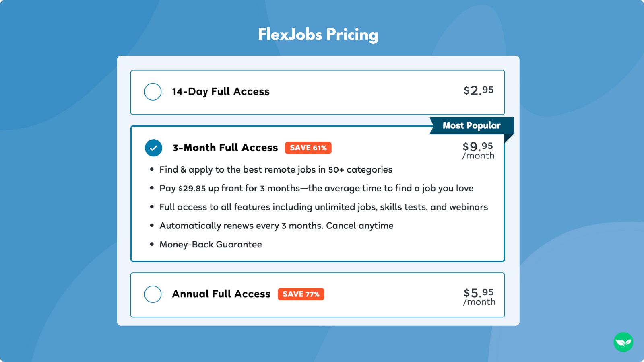Click the Most Popular ribbon badge

coord(471,125)
